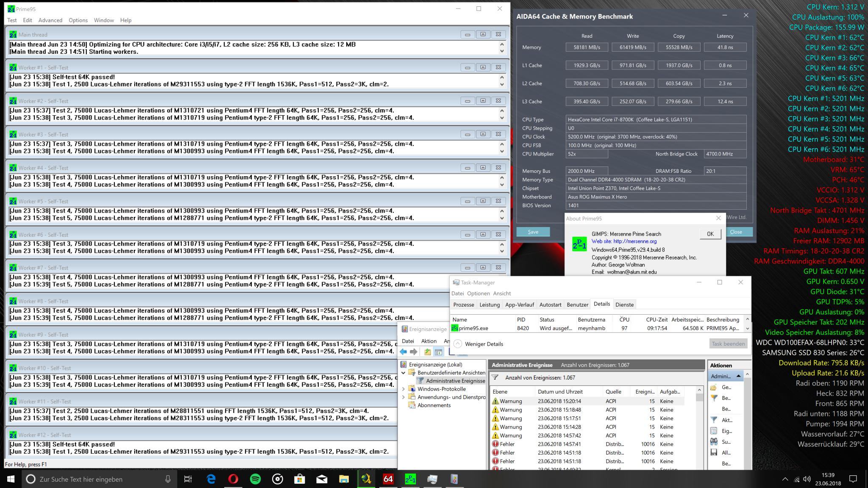
Task: Open the Options menu in Prime95
Action: [78, 20]
